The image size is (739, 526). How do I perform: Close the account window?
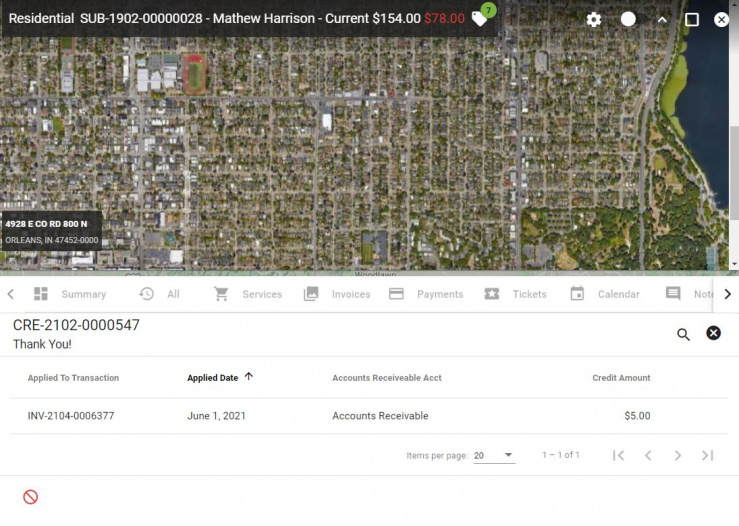point(721,19)
